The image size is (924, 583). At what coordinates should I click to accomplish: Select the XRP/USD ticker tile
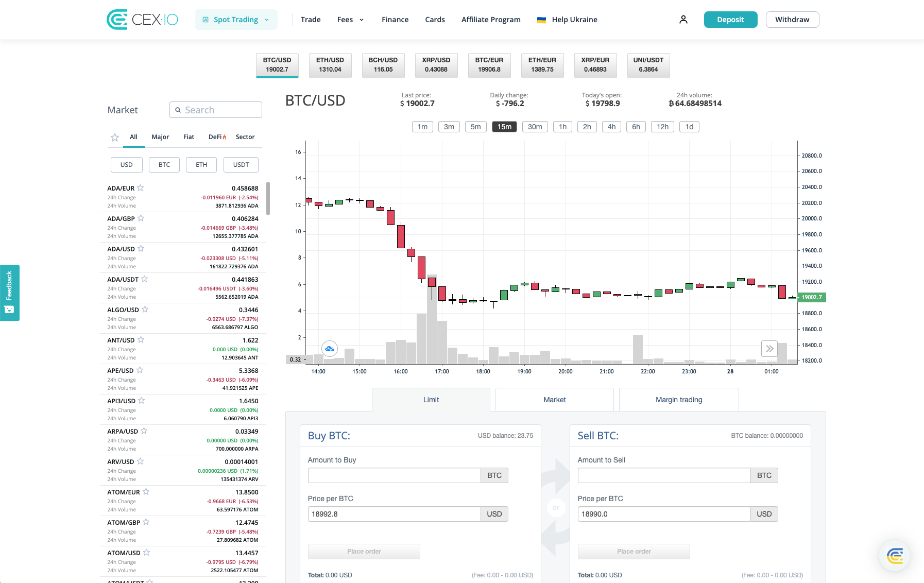click(x=436, y=65)
